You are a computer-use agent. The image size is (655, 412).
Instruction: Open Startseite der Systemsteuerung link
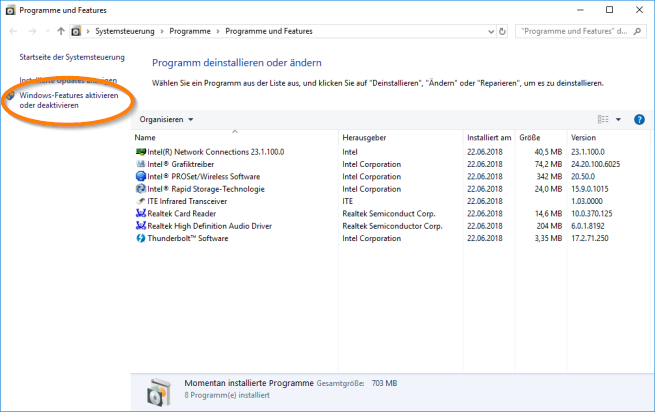click(x=72, y=57)
